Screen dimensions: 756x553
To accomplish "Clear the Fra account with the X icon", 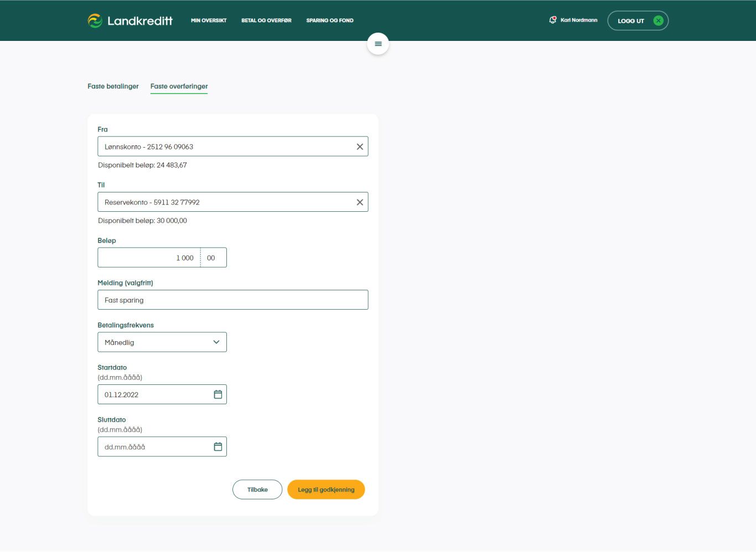I will click(360, 147).
